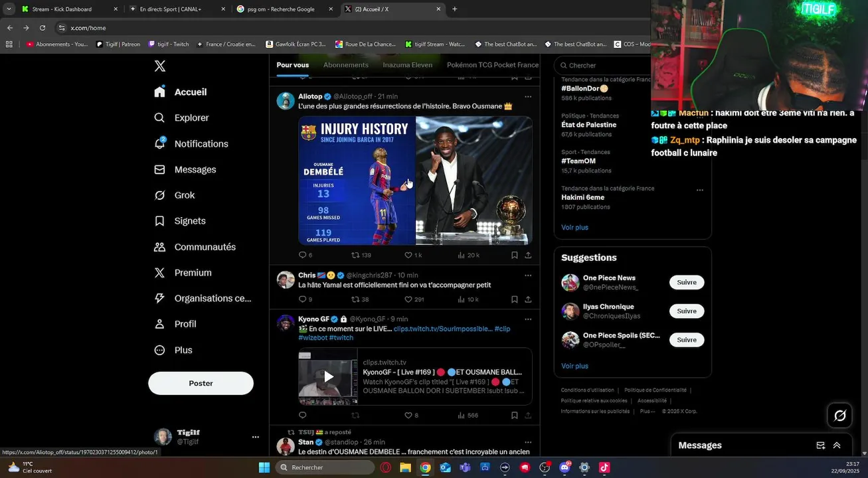Click the X logo in the sidebar
Image resolution: width=868 pixels, height=478 pixels.
coord(160,66)
